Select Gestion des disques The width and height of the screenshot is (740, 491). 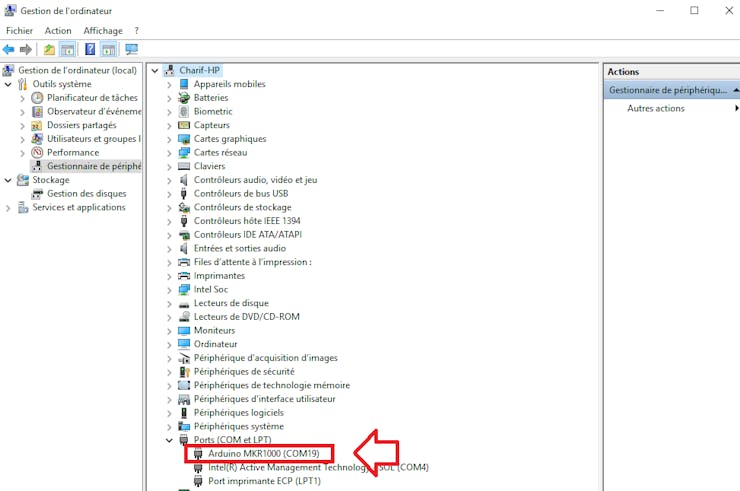point(87,194)
